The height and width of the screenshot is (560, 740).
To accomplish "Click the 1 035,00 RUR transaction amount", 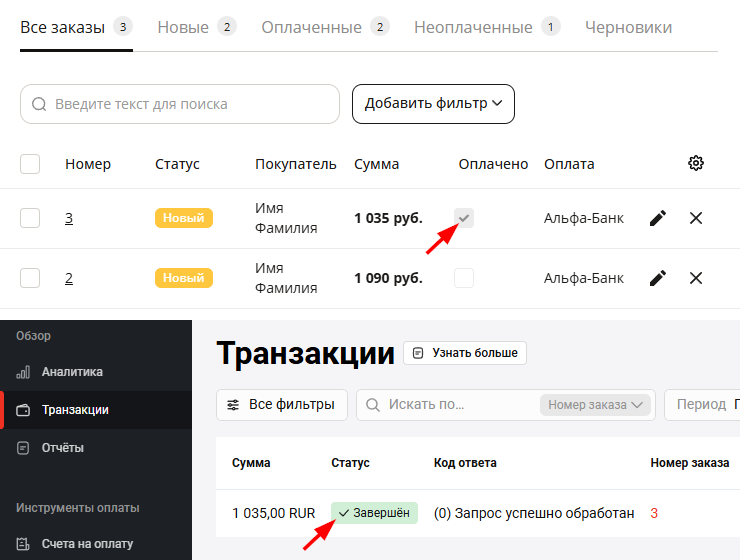I will coord(273,513).
